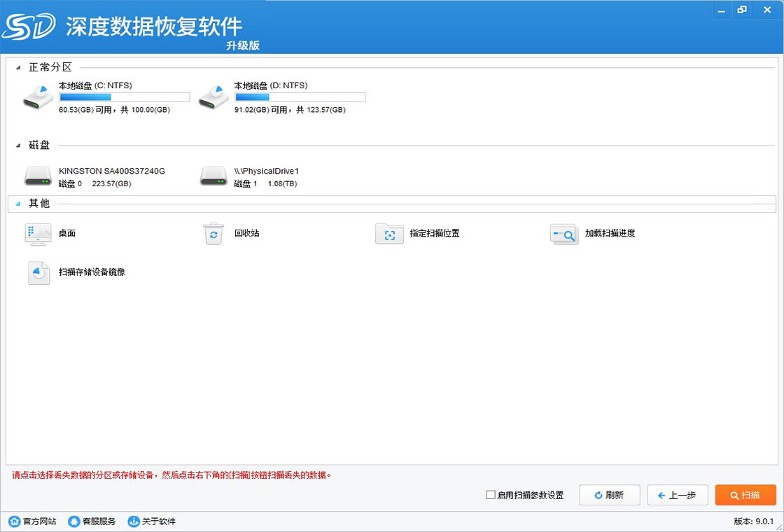
Task: Click 磁盘 1 1.08(TB) text
Action: [265, 184]
